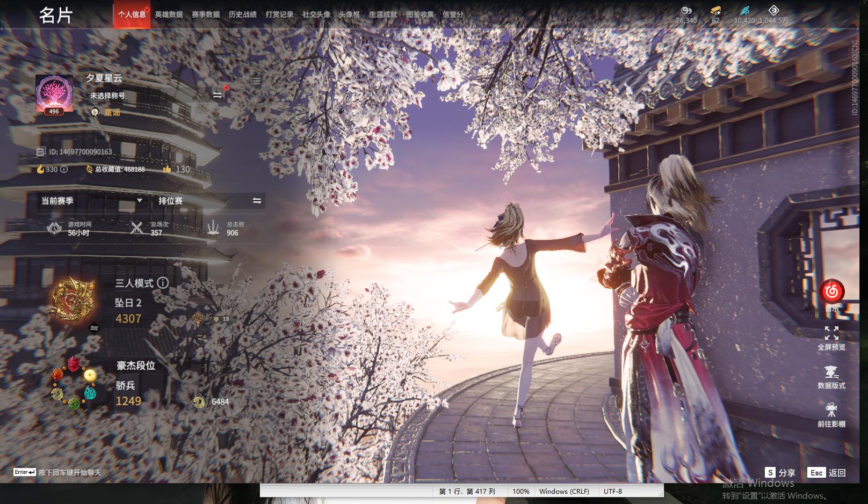Click the star icon next to 18

(x=216, y=319)
